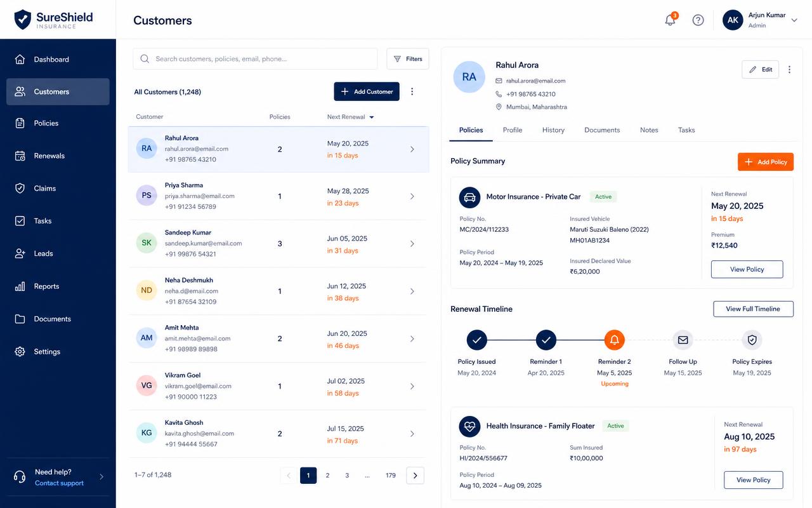Expand Sandeep Kumar's row chevron
The height and width of the screenshot is (508, 812).
pyautogui.click(x=412, y=244)
